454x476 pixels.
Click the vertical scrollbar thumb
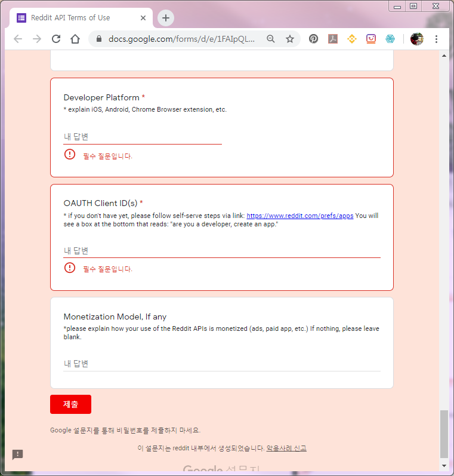coord(444,434)
